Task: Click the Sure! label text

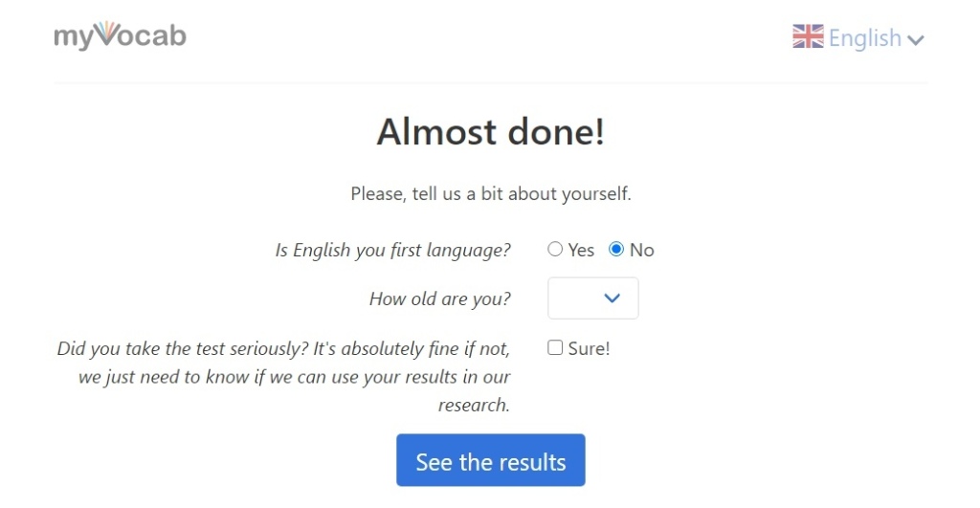Action: click(x=589, y=349)
